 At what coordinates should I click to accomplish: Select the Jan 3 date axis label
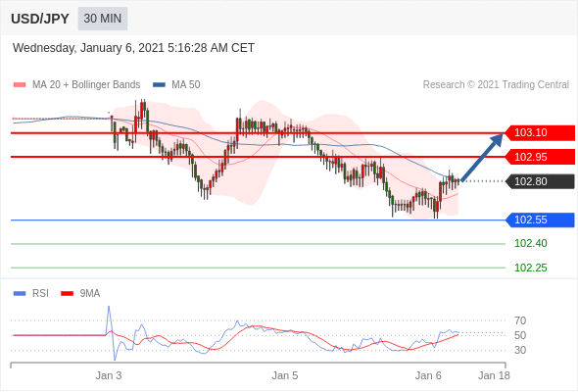109,375
